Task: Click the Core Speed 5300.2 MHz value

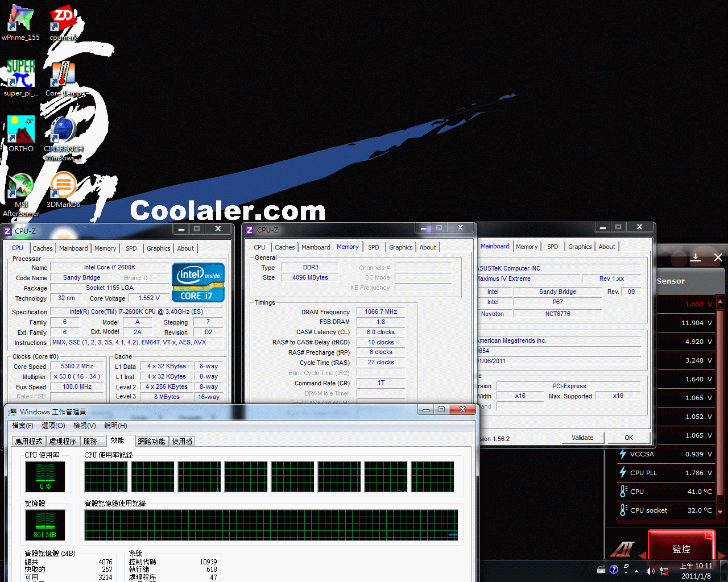Action: coord(77,367)
